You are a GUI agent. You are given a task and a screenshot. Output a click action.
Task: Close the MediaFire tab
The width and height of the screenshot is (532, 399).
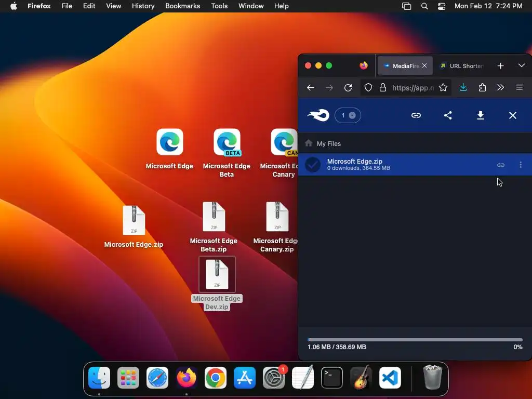[x=424, y=65]
